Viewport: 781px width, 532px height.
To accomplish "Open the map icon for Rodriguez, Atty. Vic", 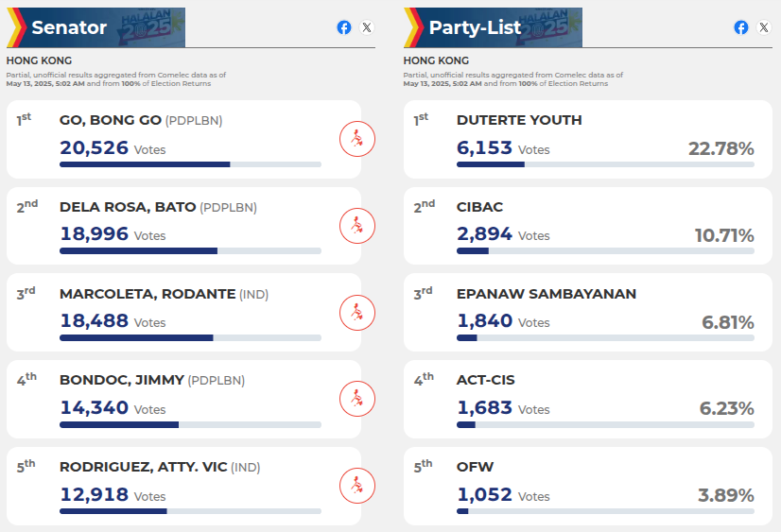I will (x=357, y=486).
